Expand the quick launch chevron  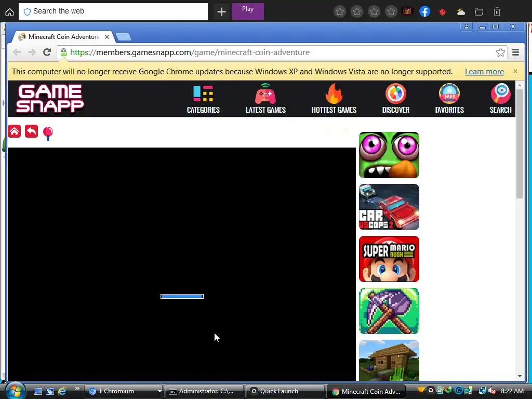pyautogui.click(x=77, y=389)
